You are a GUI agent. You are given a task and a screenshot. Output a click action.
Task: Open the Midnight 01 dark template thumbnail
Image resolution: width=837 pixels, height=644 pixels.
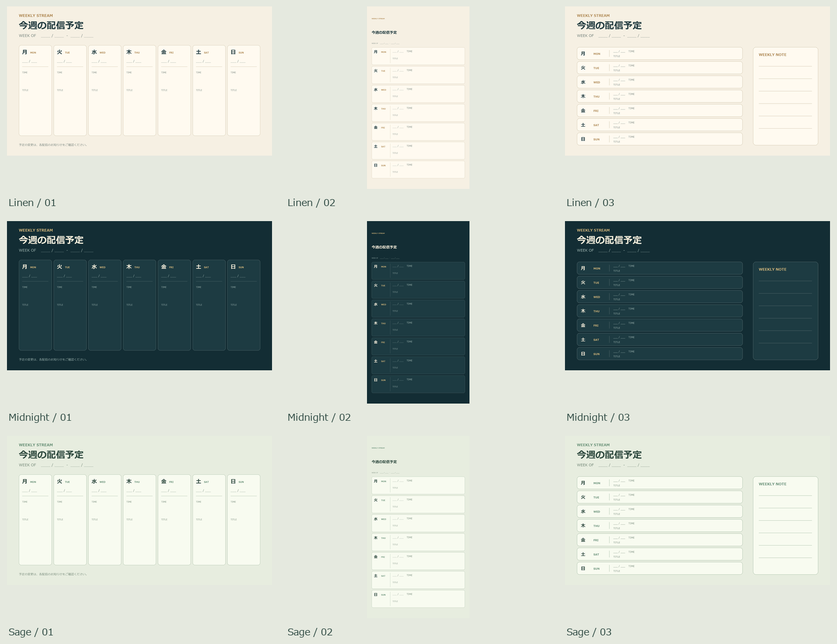pyautogui.click(x=139, y=296)
